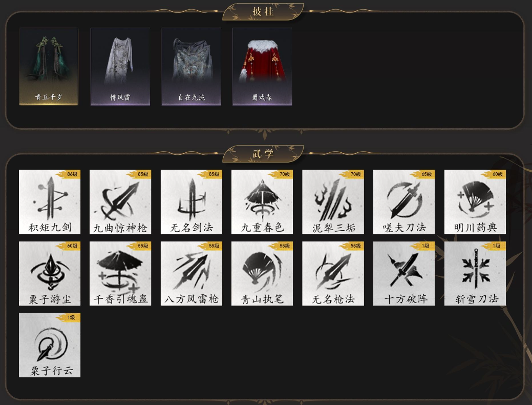Click the 无名枪法 spear skill icon
The image size is (532, 405).
(x=333, y=274)
